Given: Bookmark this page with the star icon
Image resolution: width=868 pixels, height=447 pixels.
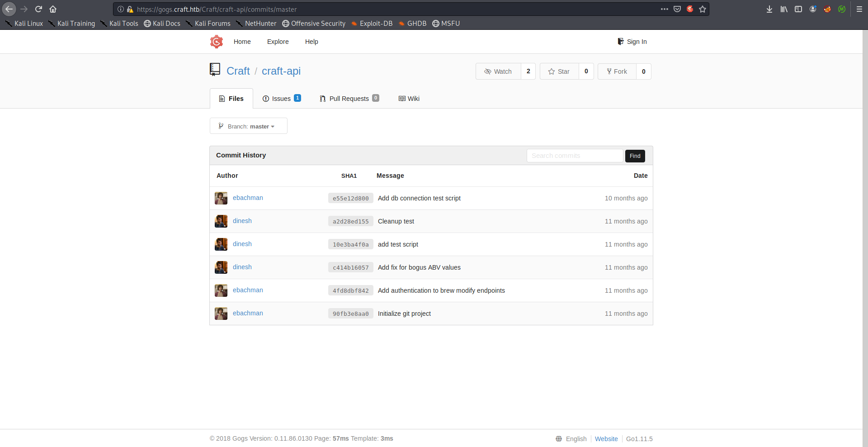Looking at the screenshot, I should click(x=702, y=9).
